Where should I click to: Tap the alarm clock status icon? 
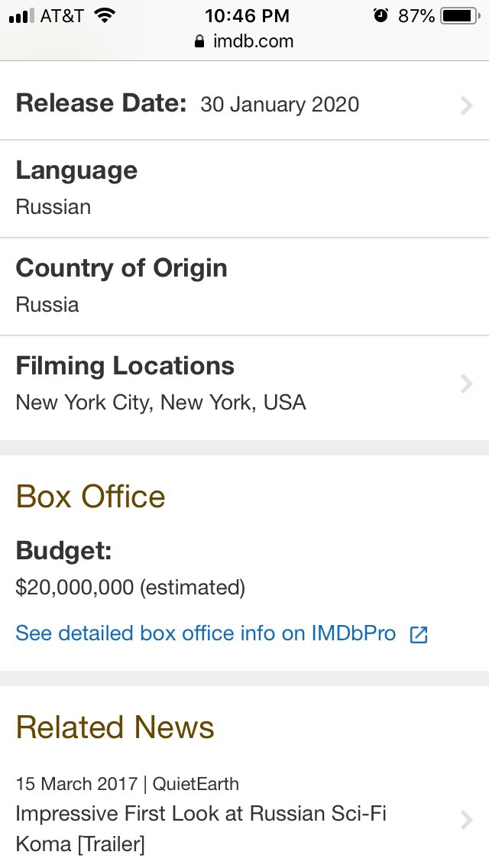[x=381, y=15]
